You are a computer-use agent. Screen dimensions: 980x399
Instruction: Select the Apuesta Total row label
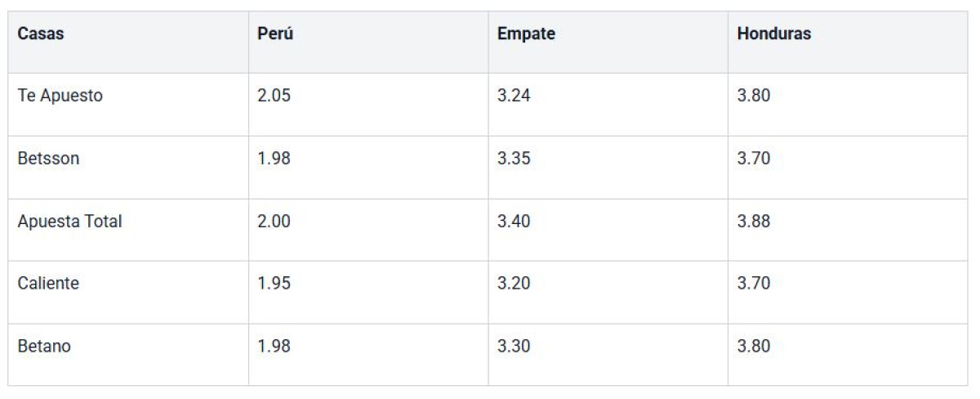tap(69, 221)
